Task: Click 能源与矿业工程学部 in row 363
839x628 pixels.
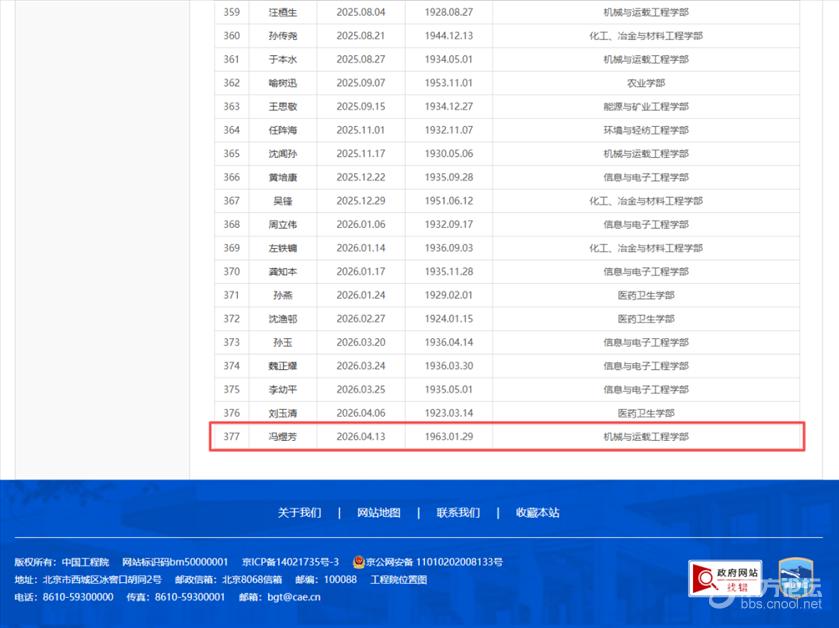Action: 645,107
